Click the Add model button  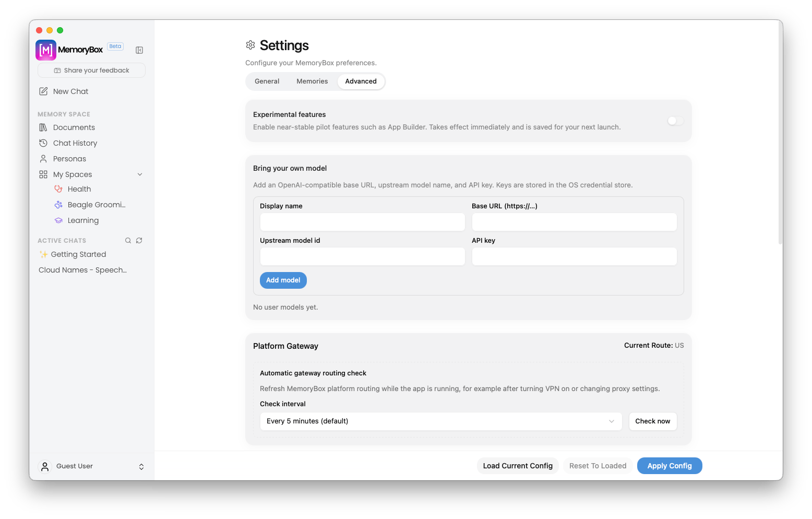pos(283,280)
